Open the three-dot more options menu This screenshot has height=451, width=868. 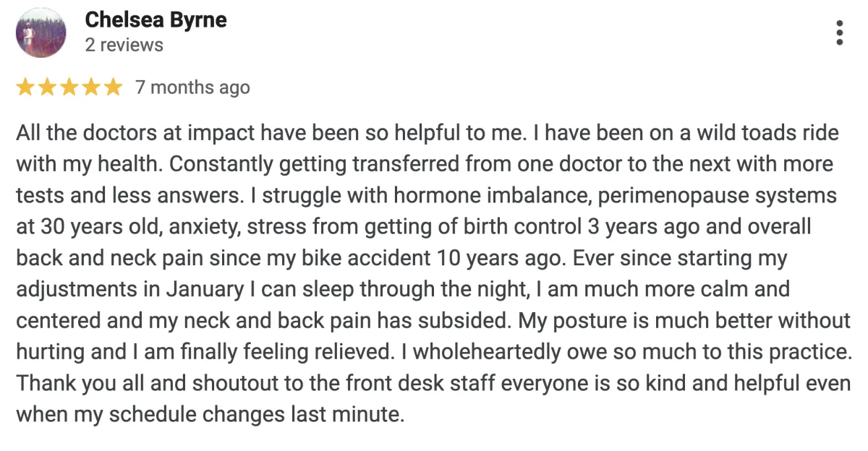(x=839, y=33)
